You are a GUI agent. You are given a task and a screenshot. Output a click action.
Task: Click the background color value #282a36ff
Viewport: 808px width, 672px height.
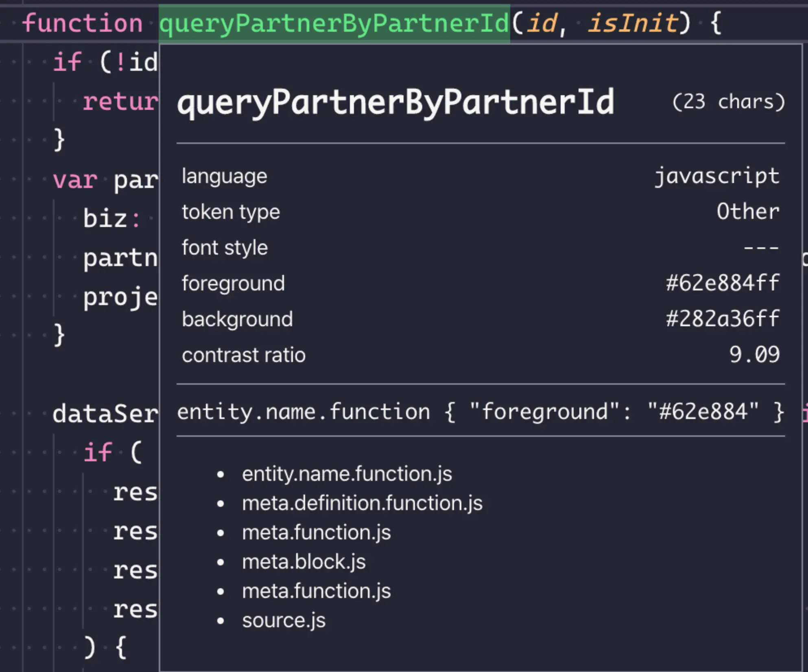[723, 319]
